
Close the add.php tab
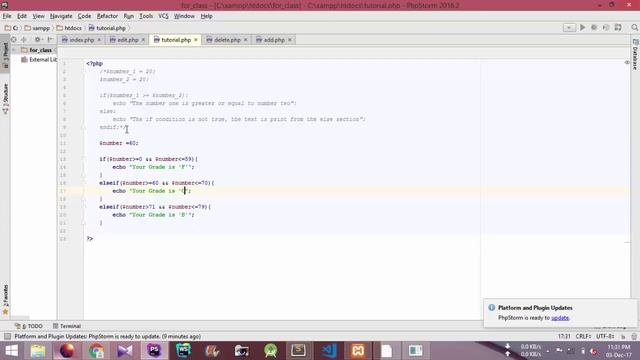pos(290,40)
